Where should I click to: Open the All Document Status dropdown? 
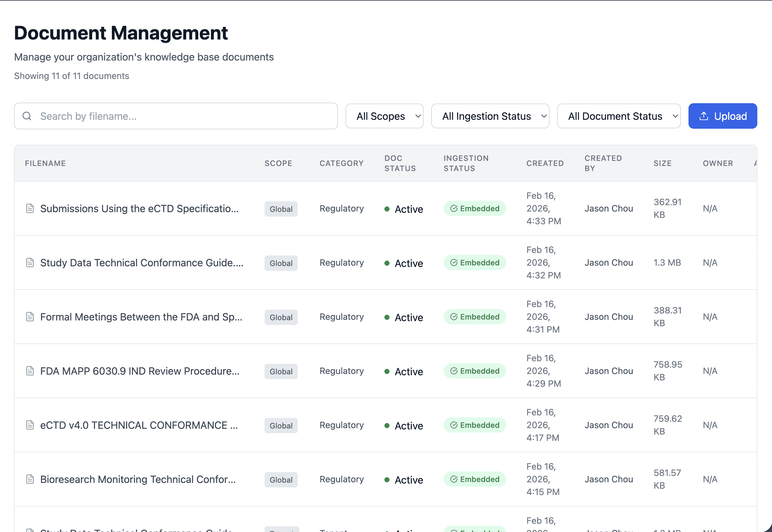(x=619, y=116)
